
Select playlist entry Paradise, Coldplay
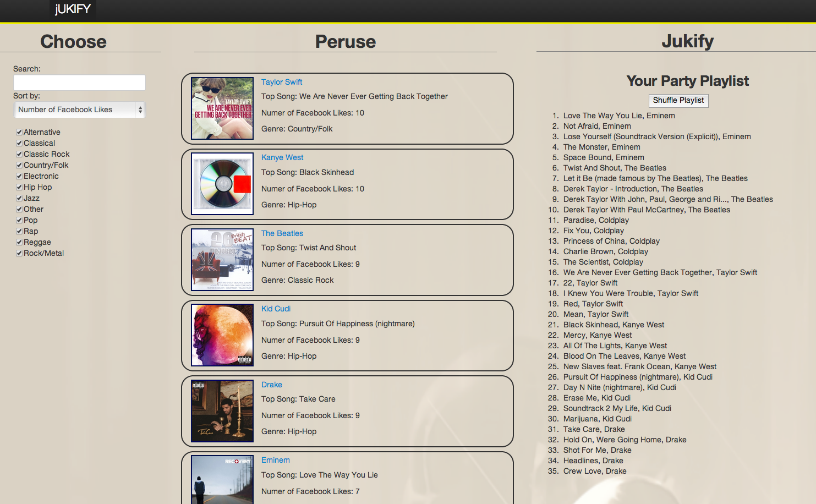point(596,220)
